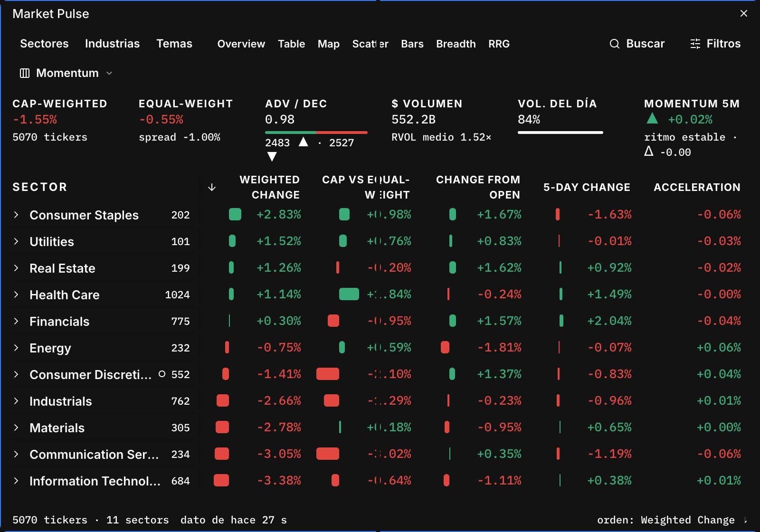Click the 'dato de hace 27 s' status text
The image size is (760, 532).
click(234, 520)
